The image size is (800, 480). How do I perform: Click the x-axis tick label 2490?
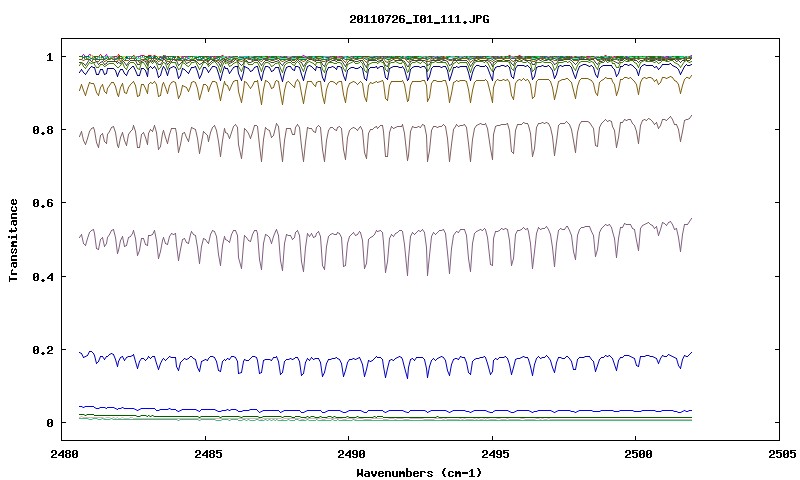(x=352, y=454)
